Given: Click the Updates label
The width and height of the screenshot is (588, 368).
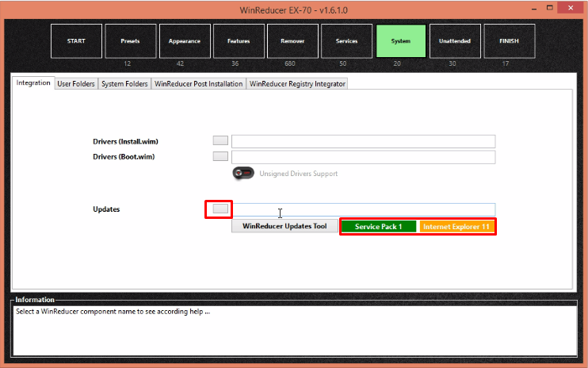Looking at the screenshot, I should (106, 209).
